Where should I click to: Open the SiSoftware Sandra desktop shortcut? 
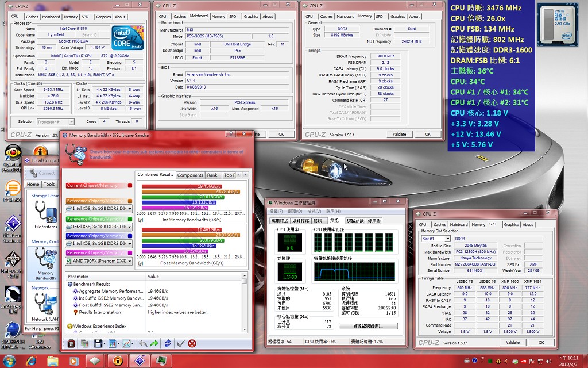[x=13, y=229]
